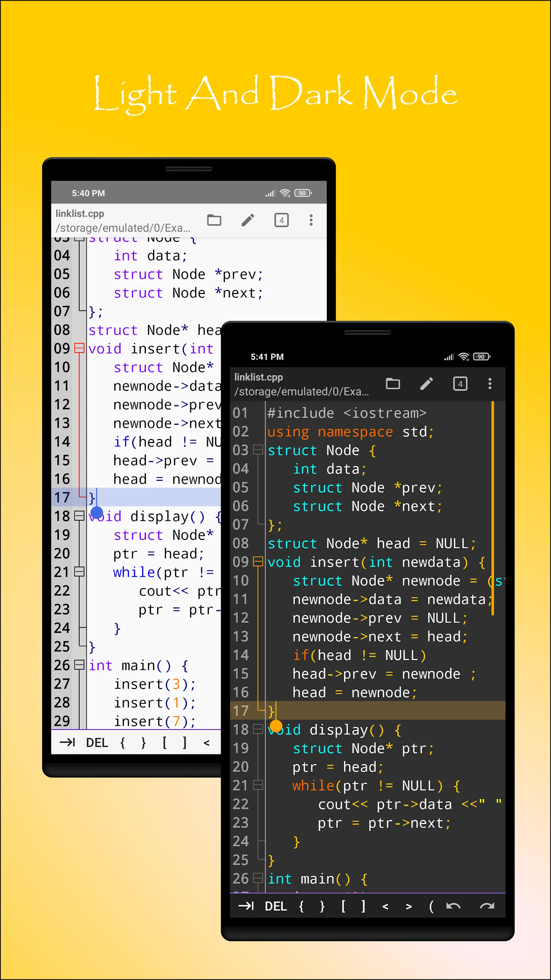
Task: Tap redo arrow in dark phone toolbar
Action: pos(487,906)
